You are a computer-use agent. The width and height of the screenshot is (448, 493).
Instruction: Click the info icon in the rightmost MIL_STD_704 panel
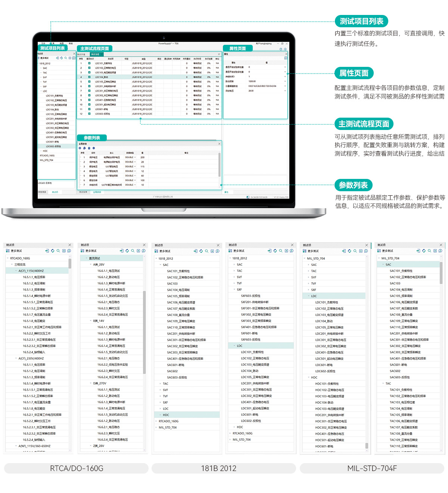pyautogui.click(x=441, y=251)
